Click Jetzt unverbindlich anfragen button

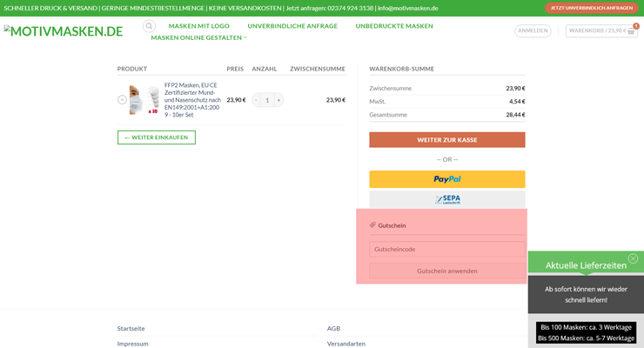(x=592, y=8)
